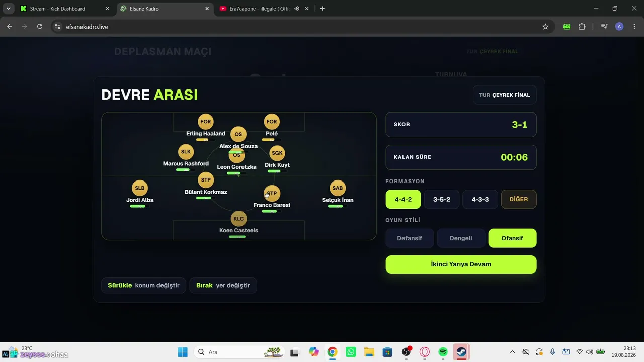The image size is (644, 362).
Task: Reload the efsanekadro.live page
Action: coord(40,27)
